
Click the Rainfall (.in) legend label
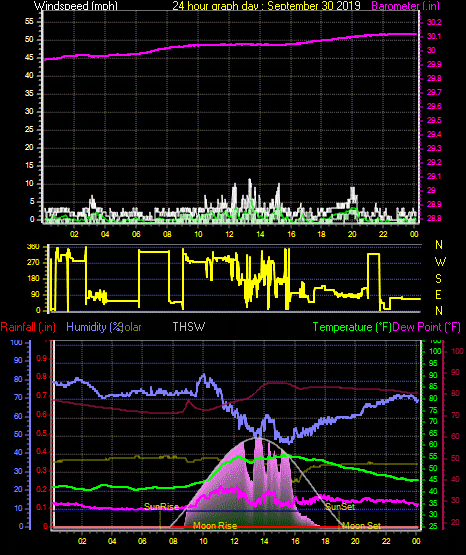point(28,327)
